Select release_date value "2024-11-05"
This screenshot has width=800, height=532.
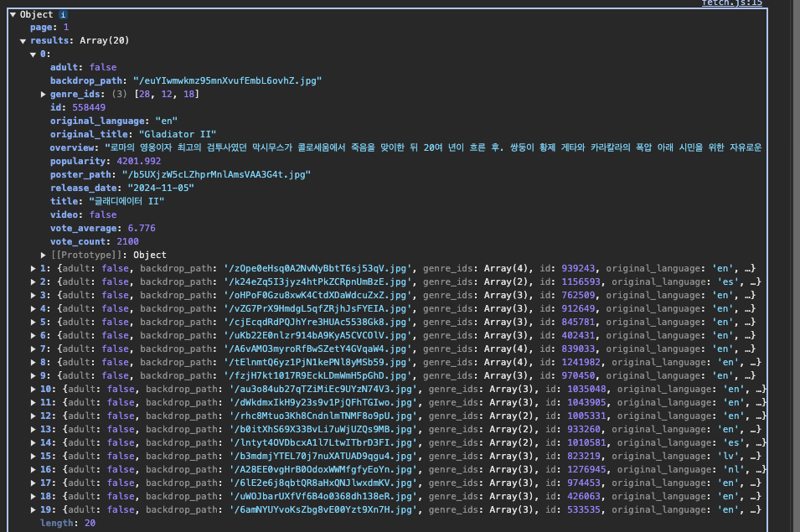pyautogui.click(x=161, y=188)
